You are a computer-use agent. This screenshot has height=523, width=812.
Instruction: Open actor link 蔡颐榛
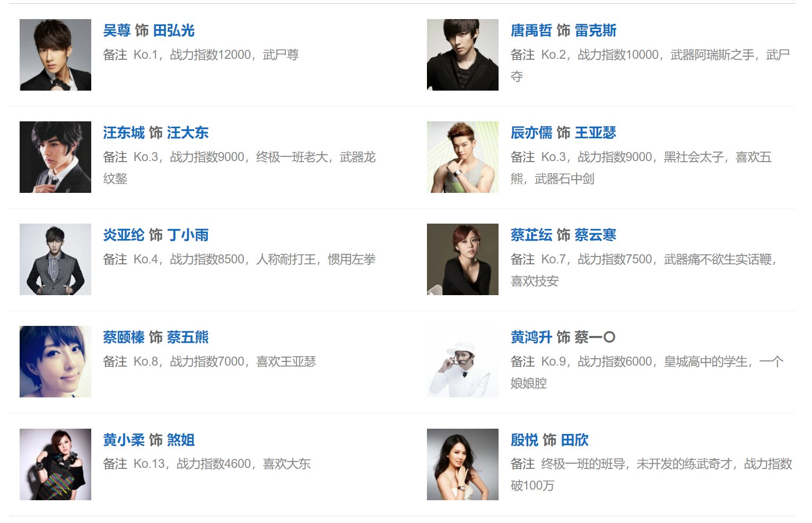tap(124, 338)
